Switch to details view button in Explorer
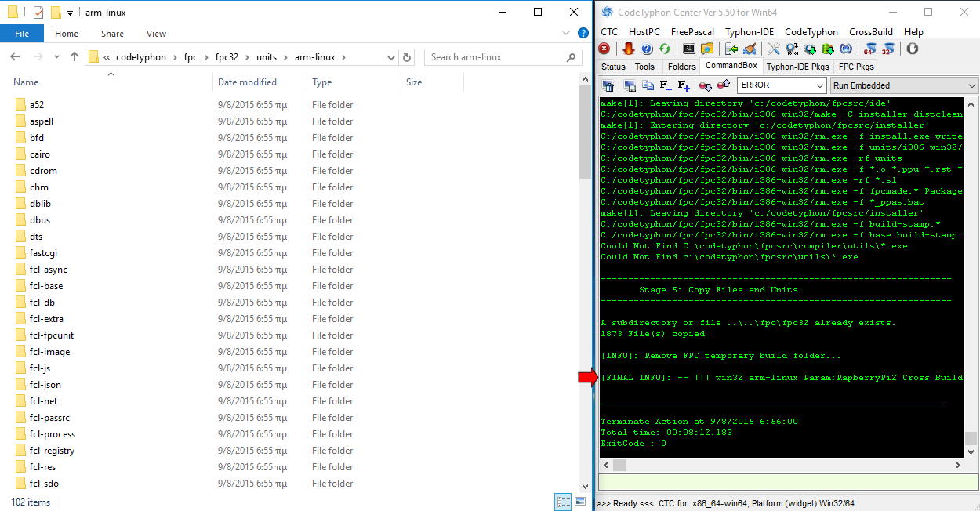 pos(563,502)
